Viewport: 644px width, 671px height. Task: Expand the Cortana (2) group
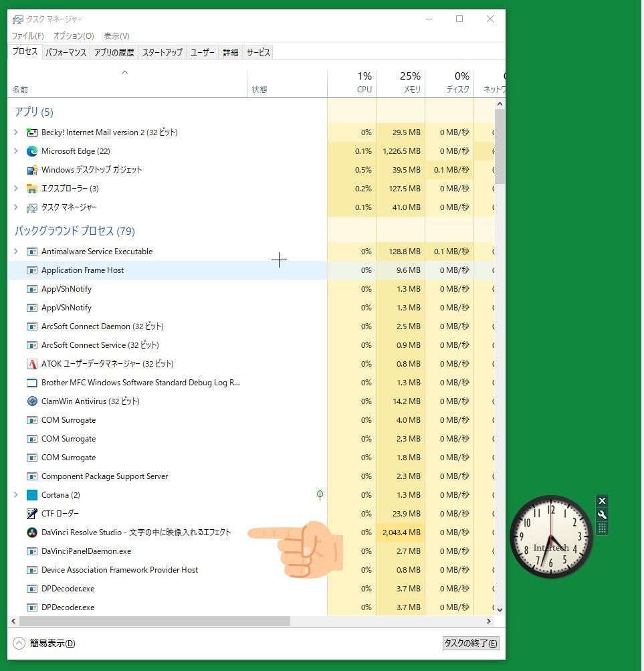click(16, 495)
